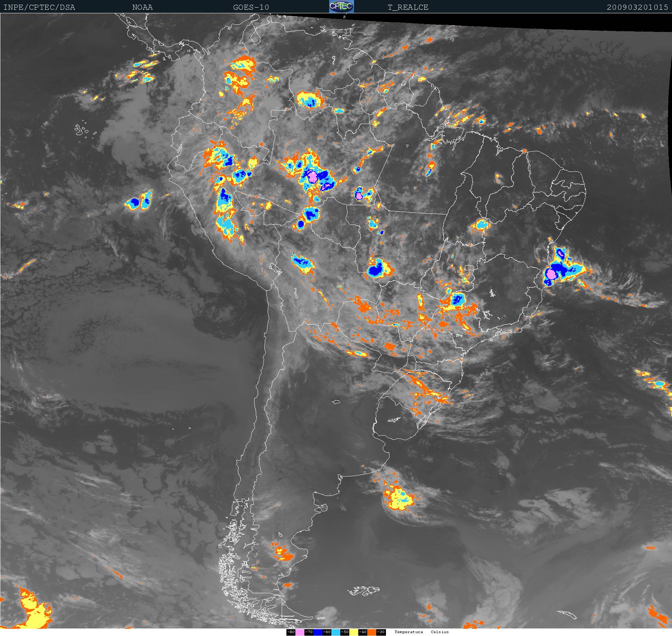
Task: Click the -70 legend temperature label
Action: pyautogui.click(x=309, y=632)
